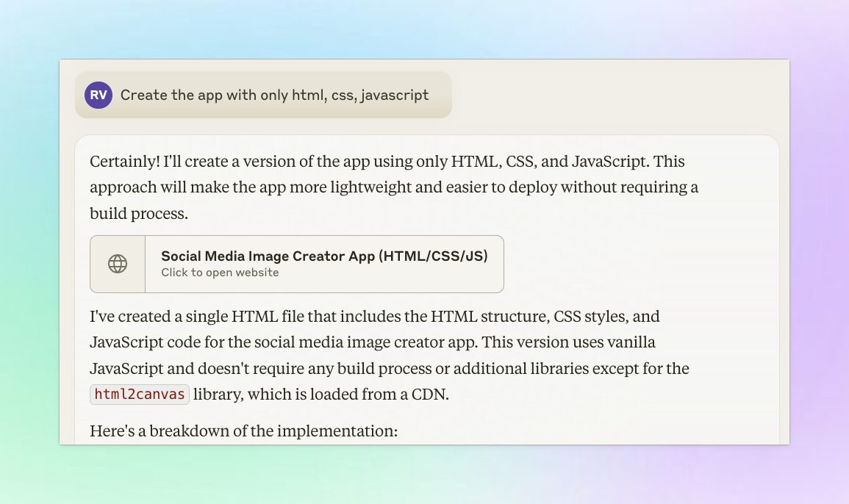Image resolution: width=849 pixels, height=504 pixels.
Task: Click the "Here's a breakdown of the implementation:" line
Action: (243, 431)
